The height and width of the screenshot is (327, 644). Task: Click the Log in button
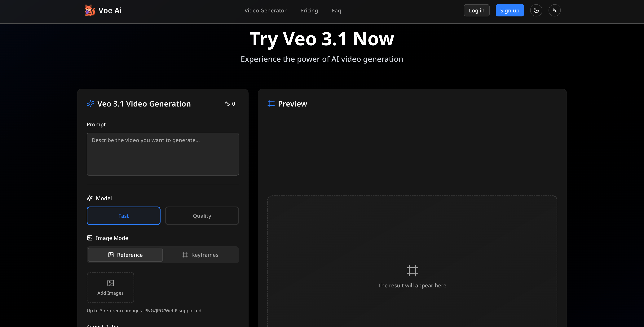pyautogui.click(x=476, y=10)
